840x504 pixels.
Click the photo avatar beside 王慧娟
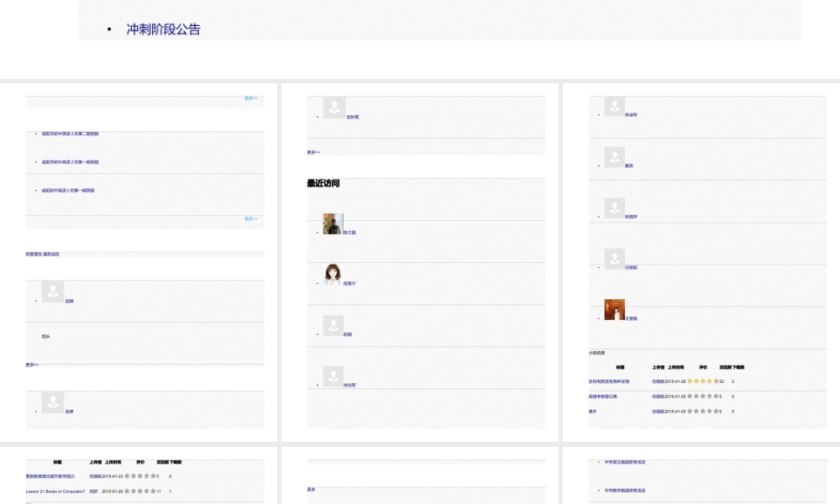coord(614,310)
